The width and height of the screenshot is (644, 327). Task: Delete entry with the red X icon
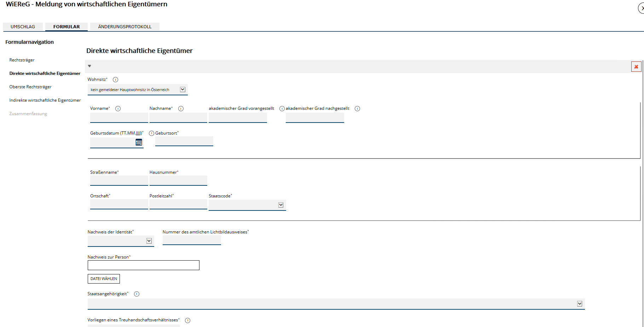(636, 67)
